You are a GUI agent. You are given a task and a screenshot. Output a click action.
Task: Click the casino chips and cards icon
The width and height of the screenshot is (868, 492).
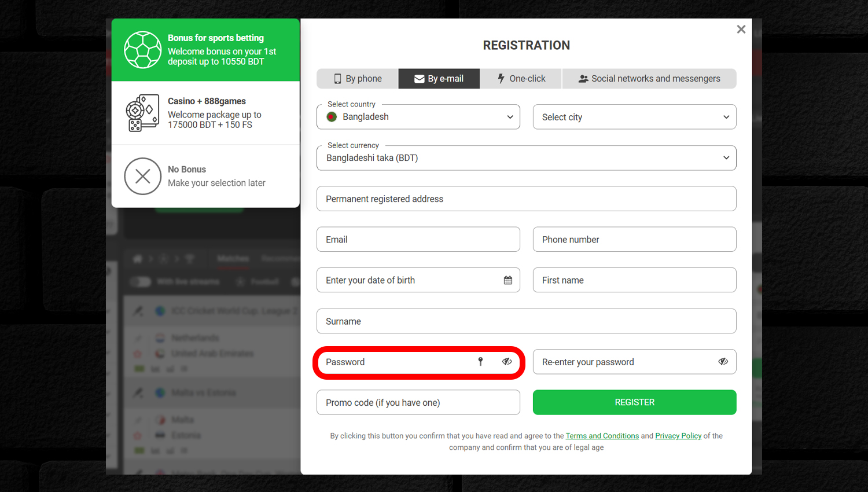pyautogui.click(x=142, y=113)
